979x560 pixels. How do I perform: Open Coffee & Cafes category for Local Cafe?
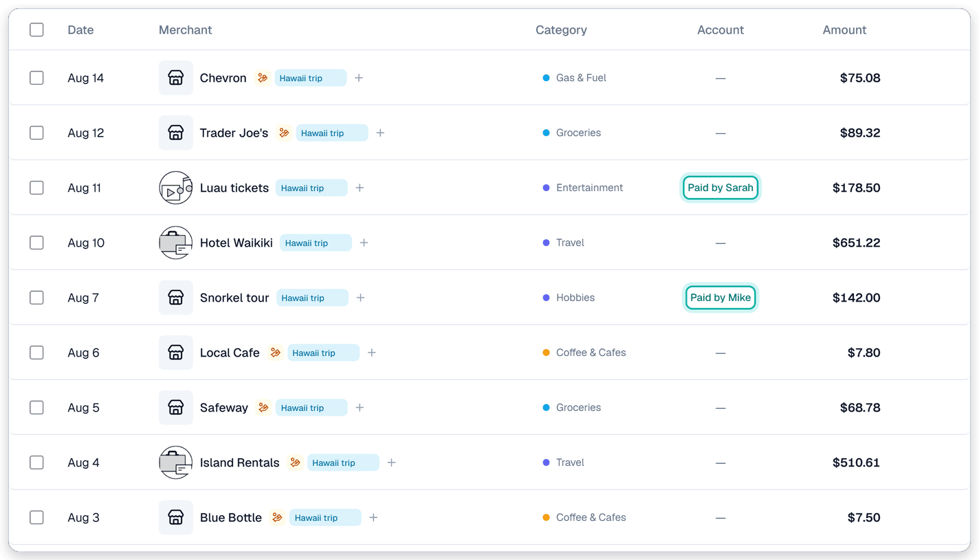584,352
